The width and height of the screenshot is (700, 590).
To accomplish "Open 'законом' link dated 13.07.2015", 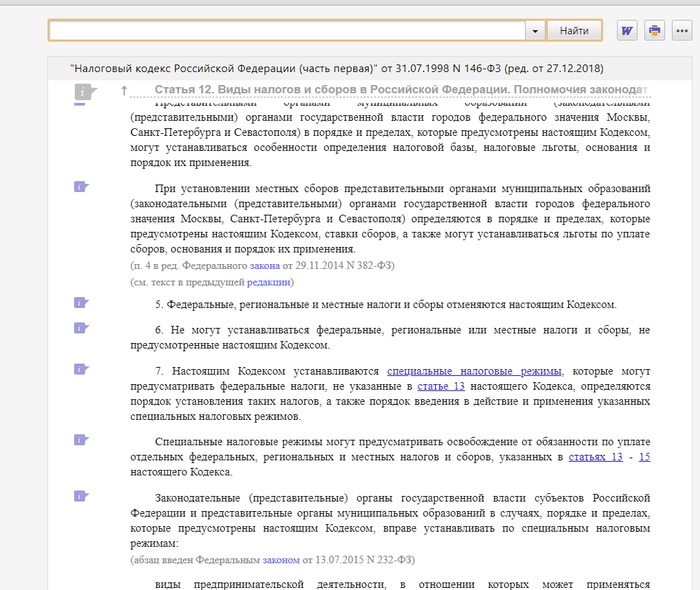I will coord(282,560).
